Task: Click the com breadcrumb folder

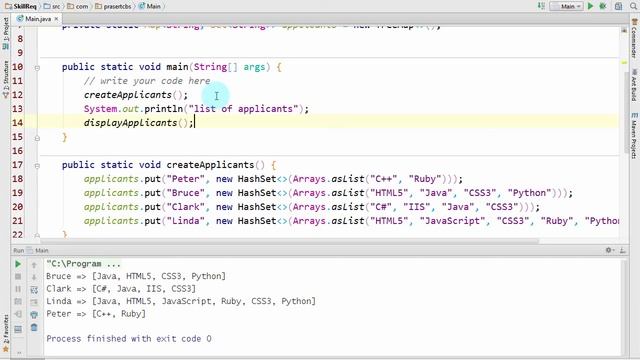Action: click(78, 6)
